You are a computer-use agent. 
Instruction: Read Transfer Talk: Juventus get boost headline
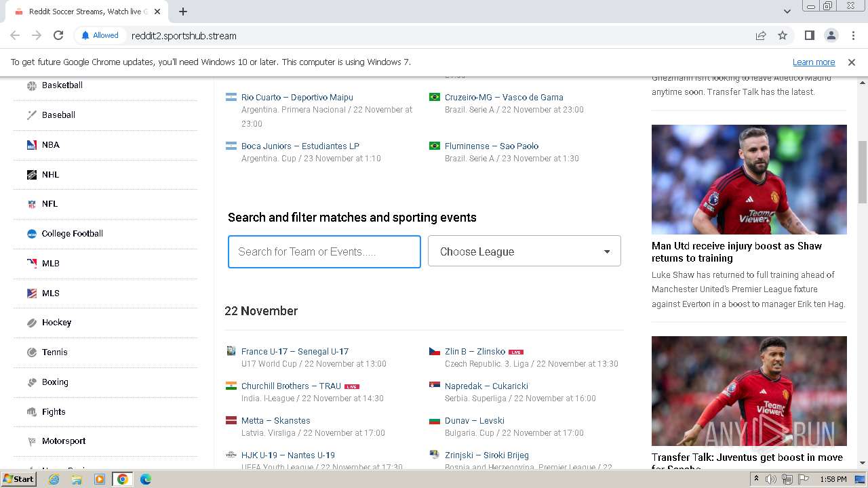[747, 462]
